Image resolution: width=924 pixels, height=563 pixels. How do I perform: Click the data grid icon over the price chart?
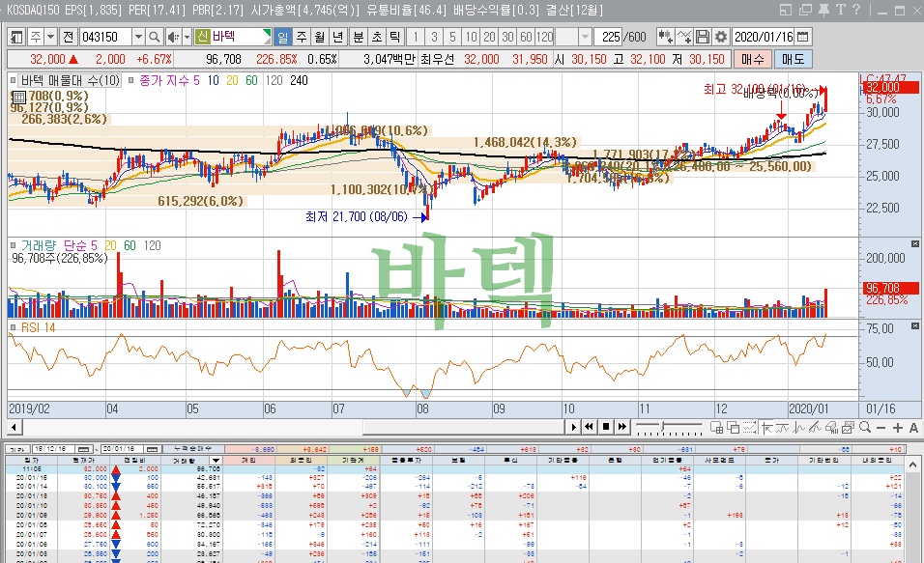(19, 98)
